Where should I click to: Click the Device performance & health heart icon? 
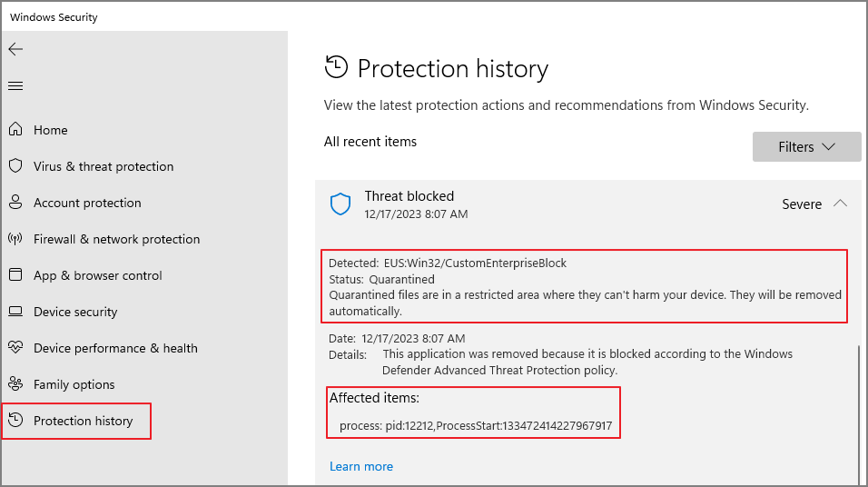tap(15, 348)
